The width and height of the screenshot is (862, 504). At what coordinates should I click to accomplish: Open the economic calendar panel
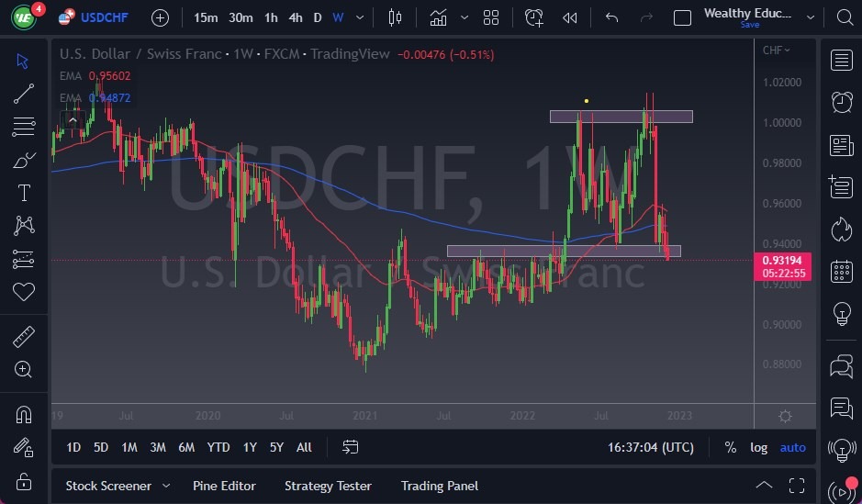tap(841, 271)
